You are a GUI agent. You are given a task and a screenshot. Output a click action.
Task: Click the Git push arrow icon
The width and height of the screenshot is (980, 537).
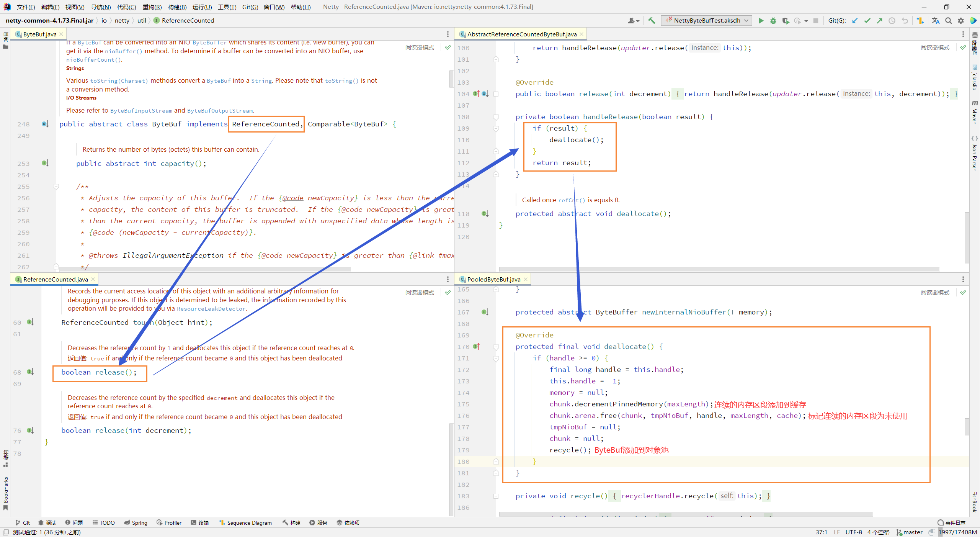tap(879, 21)
